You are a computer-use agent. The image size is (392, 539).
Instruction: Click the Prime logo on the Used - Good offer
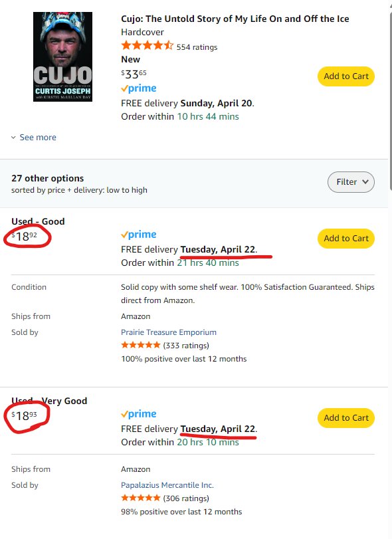coord(139,235)
